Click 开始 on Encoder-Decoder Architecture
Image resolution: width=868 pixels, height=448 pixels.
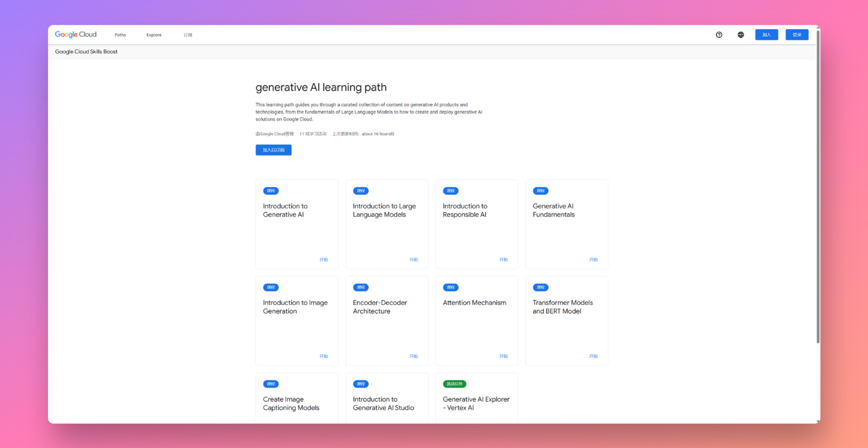pyautogui.click(x=414, y=356)
